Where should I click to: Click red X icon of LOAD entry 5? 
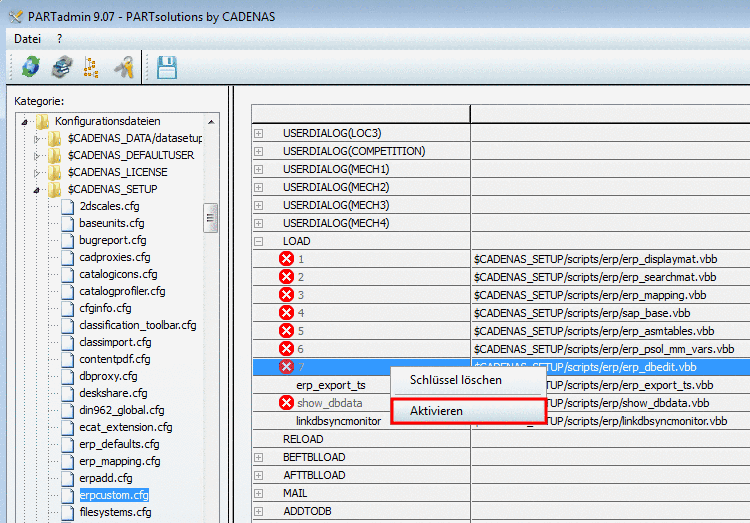click(287, 331)
